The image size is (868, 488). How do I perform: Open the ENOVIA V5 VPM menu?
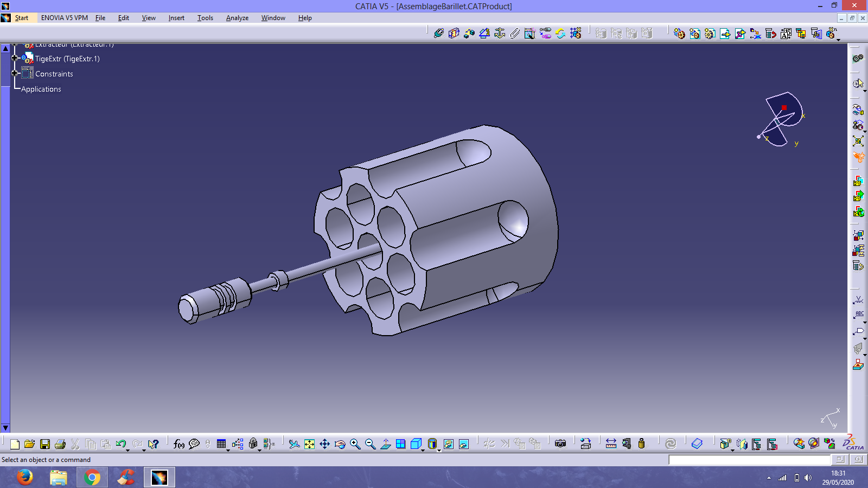65,18
